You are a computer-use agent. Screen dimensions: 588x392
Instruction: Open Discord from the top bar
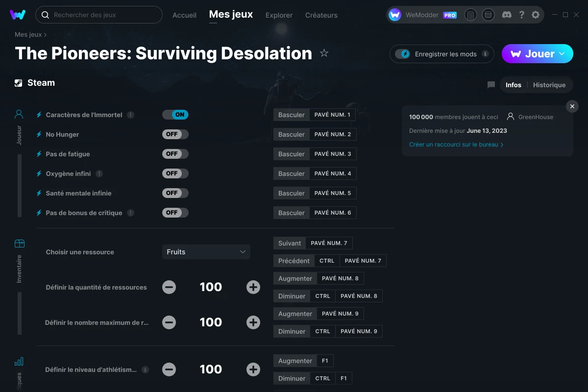click(x=507, y=15)
